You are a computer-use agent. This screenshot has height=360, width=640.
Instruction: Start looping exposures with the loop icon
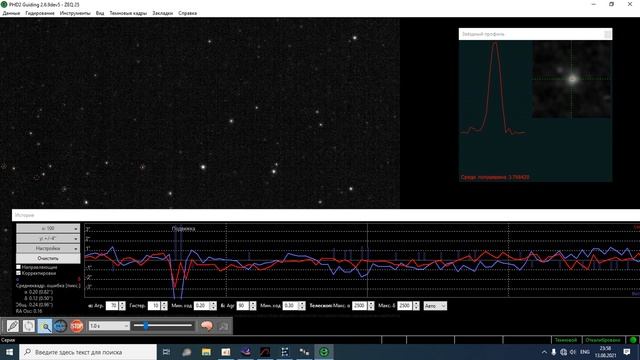click(29, 326)
